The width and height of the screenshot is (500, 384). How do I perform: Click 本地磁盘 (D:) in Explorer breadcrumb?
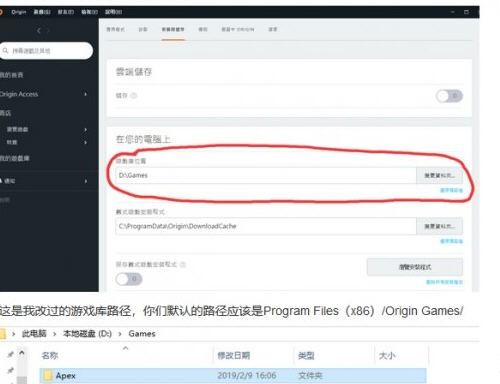(x=87, y=334)
